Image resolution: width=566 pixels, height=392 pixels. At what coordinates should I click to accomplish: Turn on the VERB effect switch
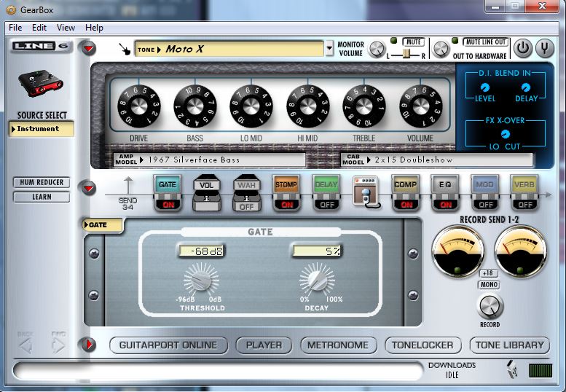(525, 205)
